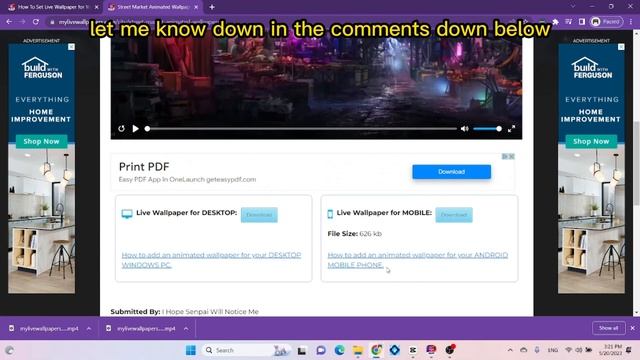This screenshot has width=640, height=360.
Task: Open the Chat app in the taskbar
Action: [x=321, y=350]
